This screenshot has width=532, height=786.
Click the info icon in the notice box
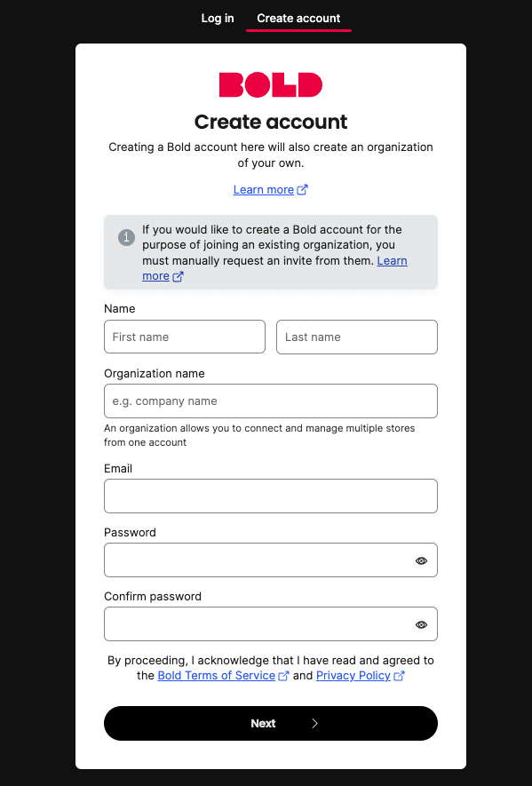(125, 238)
